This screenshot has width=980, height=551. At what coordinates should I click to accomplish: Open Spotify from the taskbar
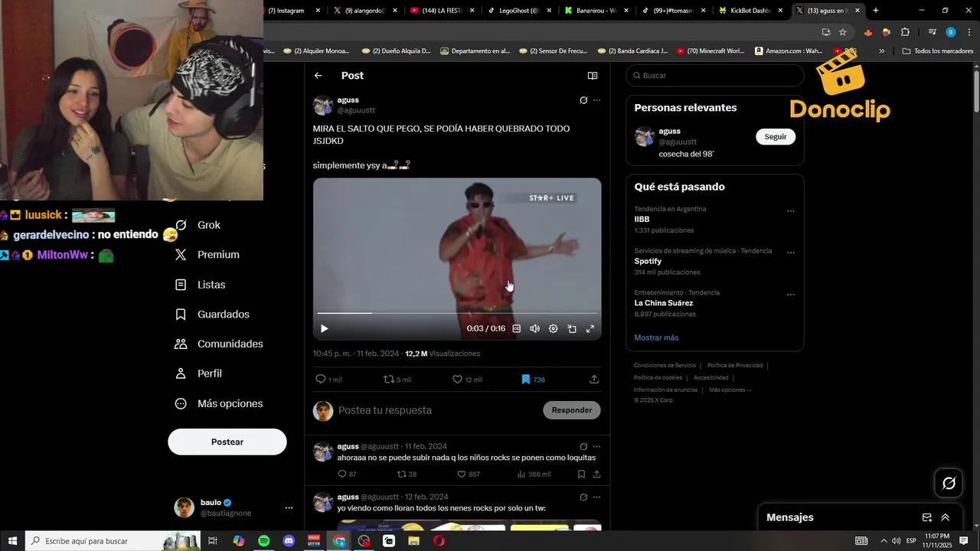[x=263, y=541]
